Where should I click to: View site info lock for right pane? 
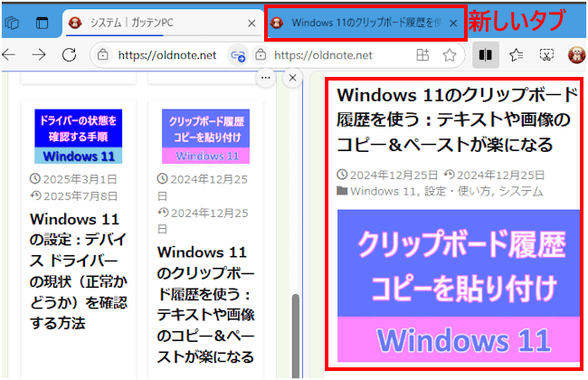click(261, 55)
